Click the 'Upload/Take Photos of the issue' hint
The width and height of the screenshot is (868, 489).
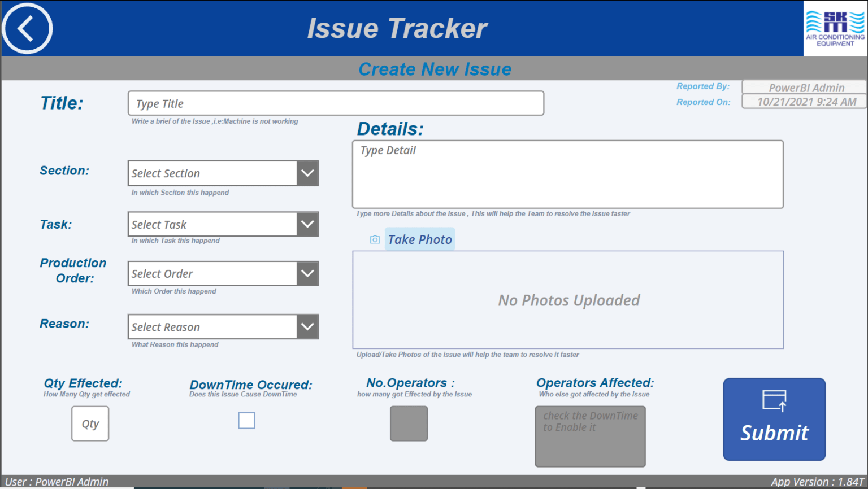click(x=467, y=355)
